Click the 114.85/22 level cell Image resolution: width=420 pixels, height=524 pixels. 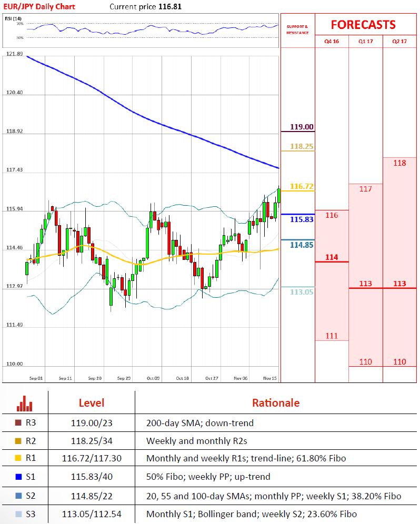(x=92, y=496)
